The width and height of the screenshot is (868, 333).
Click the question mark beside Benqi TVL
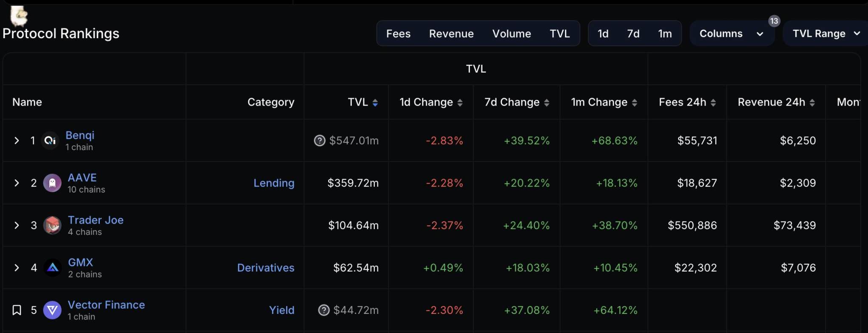pyautogui.click(x=319, y=140)
